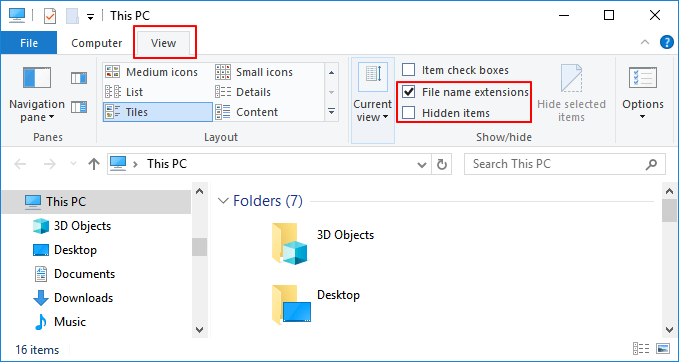Click the Refresh button

pos(441,165)
